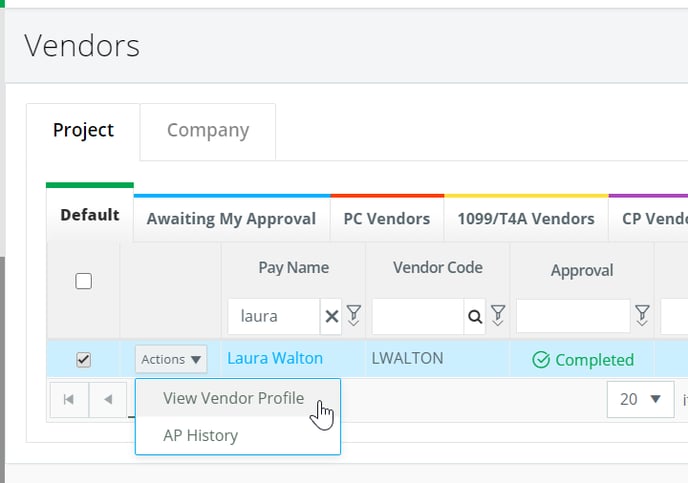Open Approval column filter funnel

(x=642, y=315)
